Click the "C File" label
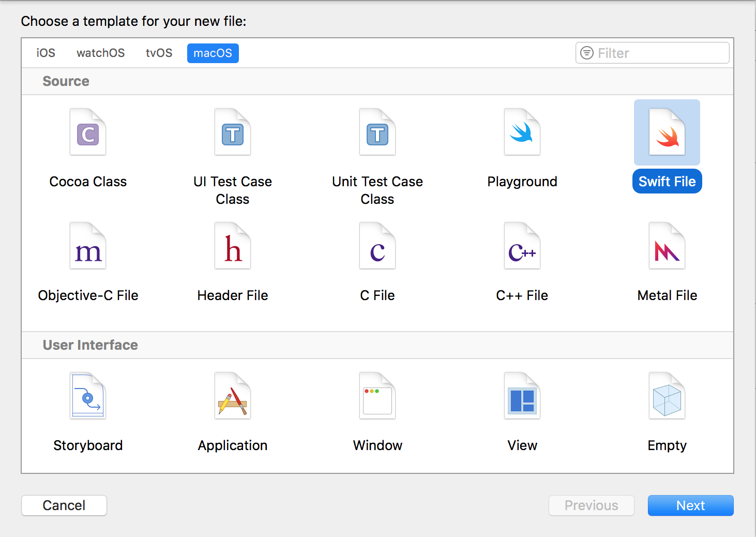Viewport: 756px width, 537px height. [377, 295]
